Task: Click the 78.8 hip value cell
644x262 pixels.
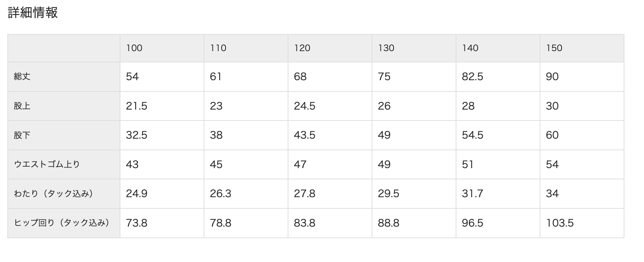Action: 220,223
